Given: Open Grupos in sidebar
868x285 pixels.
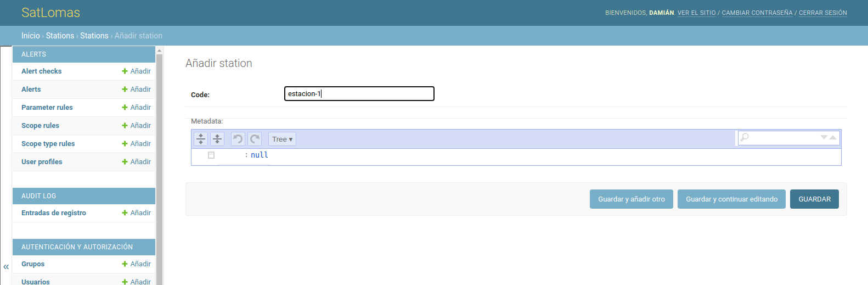Looking at the screenshot, I should [33, 264].
